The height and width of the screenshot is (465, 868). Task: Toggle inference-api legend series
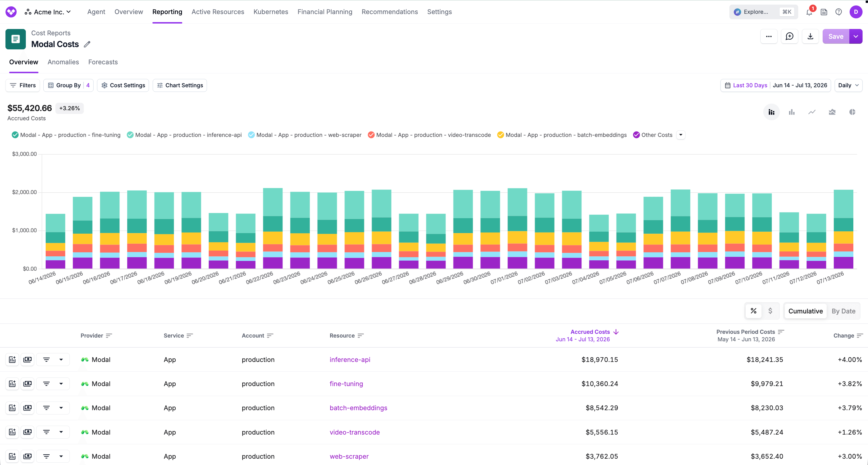pos(184,135)
